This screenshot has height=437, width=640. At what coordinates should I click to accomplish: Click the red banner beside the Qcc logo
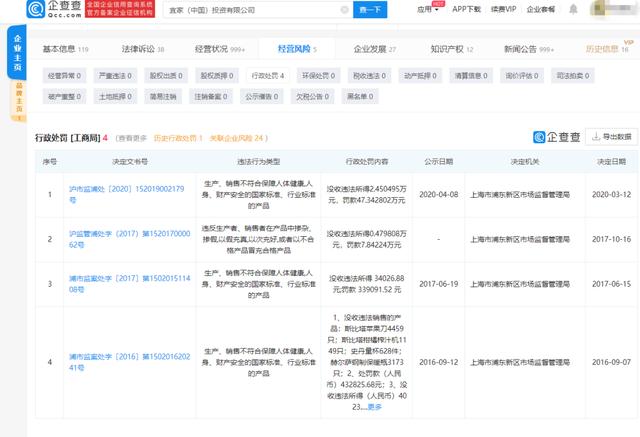pos(120,9)
